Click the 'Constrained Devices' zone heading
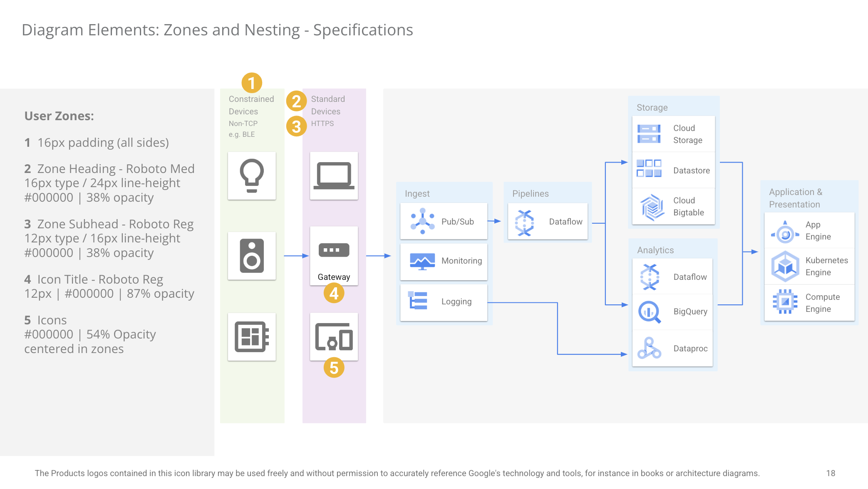 pyautogui.click(x=251, y=105)
